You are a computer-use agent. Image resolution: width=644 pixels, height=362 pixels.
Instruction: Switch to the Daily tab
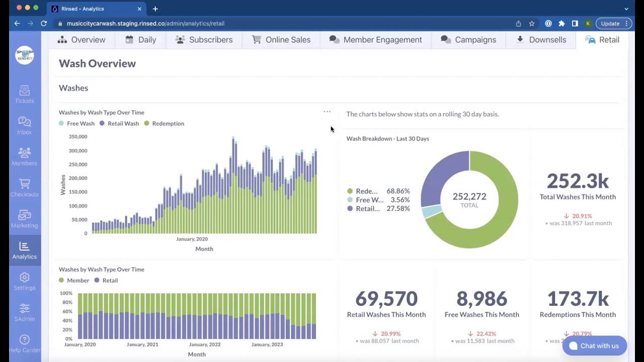point(140,40)
